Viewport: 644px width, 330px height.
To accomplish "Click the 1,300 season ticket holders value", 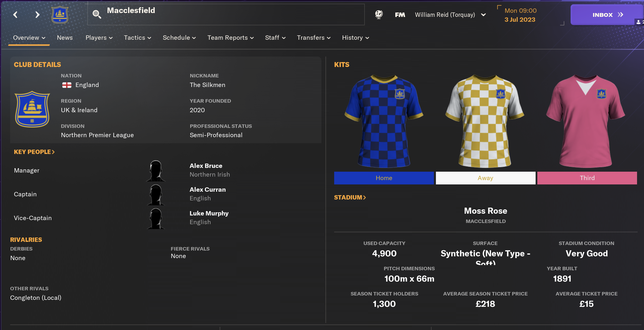I will pyautogui.click(x=384, y=304).
